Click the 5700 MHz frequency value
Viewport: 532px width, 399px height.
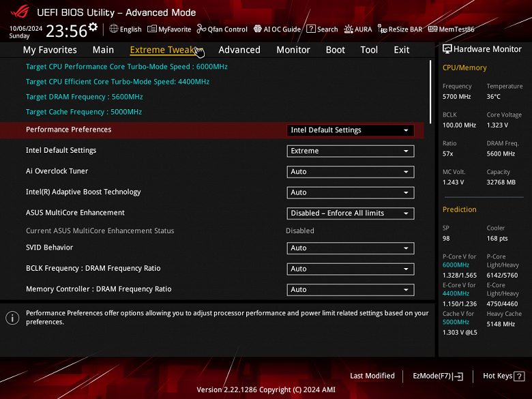pos(457,97)
